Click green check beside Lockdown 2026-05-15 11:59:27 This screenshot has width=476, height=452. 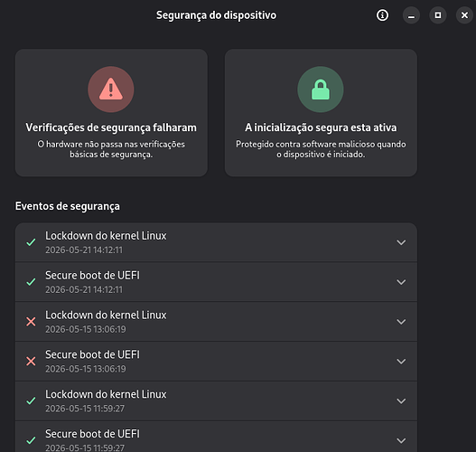click(x=31, y=400)
